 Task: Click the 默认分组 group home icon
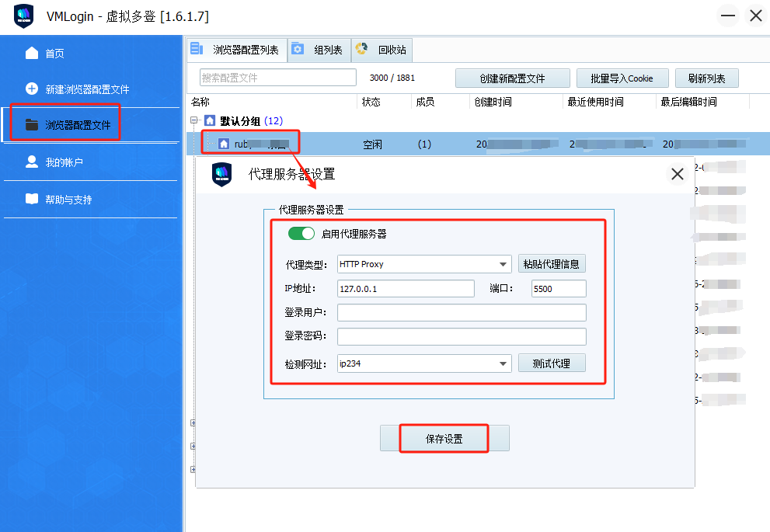point(210,120)
